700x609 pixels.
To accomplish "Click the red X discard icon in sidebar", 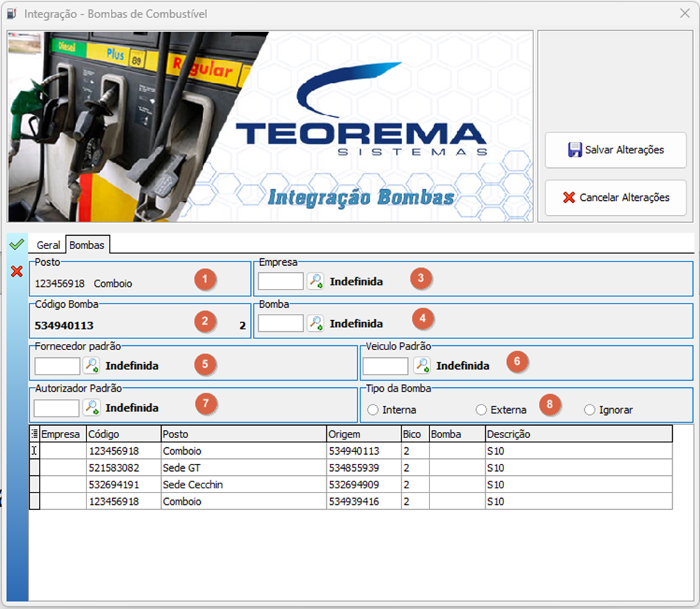I will click(x=17, y=271).
